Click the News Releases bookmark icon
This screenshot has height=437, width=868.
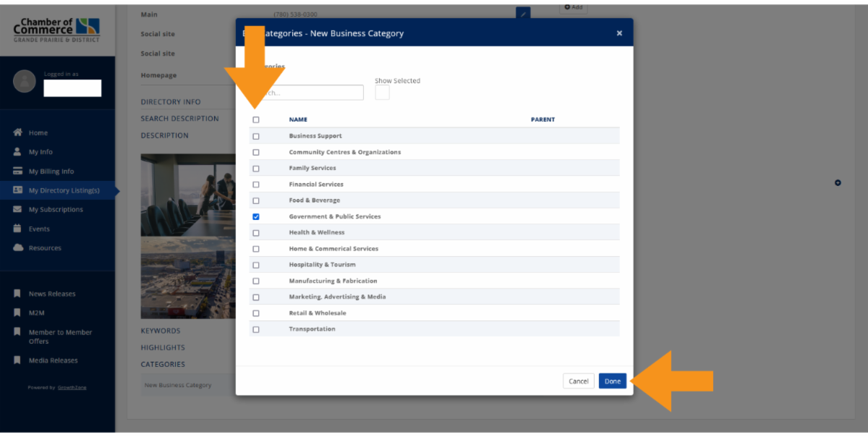click(x=17, y=294)
